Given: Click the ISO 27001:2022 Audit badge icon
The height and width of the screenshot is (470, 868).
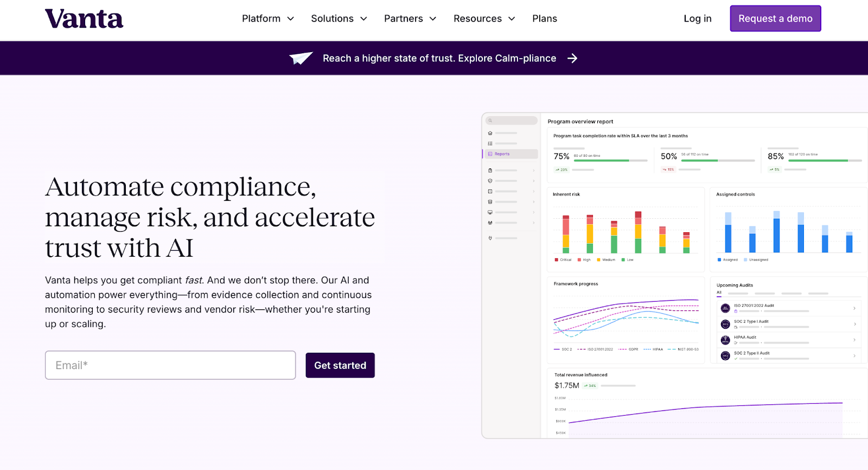Looking at the screenshot, I should 725,308.
